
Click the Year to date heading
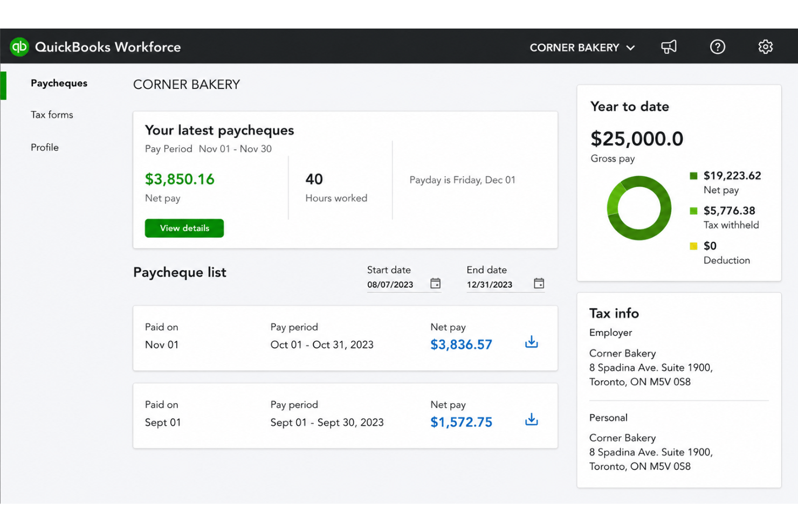point(629,107)
